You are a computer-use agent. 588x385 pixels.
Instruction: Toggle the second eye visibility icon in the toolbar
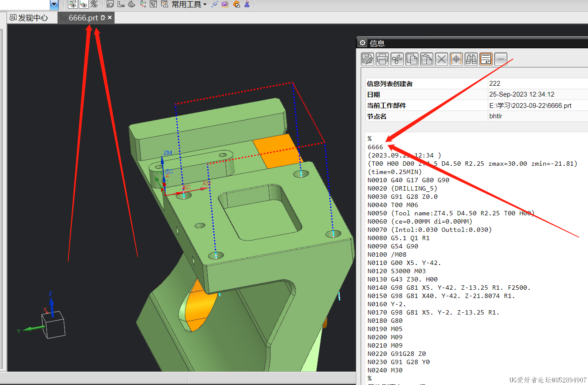coord(83,4)
